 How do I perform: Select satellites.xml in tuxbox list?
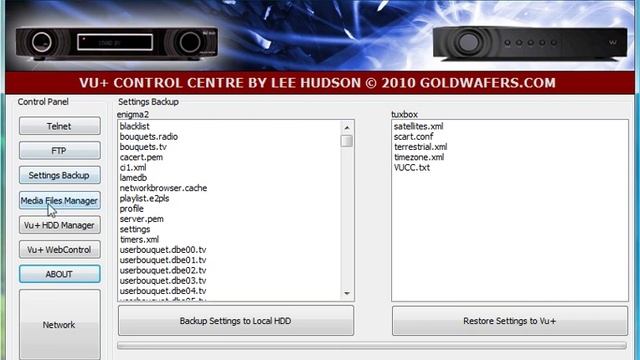419,126
